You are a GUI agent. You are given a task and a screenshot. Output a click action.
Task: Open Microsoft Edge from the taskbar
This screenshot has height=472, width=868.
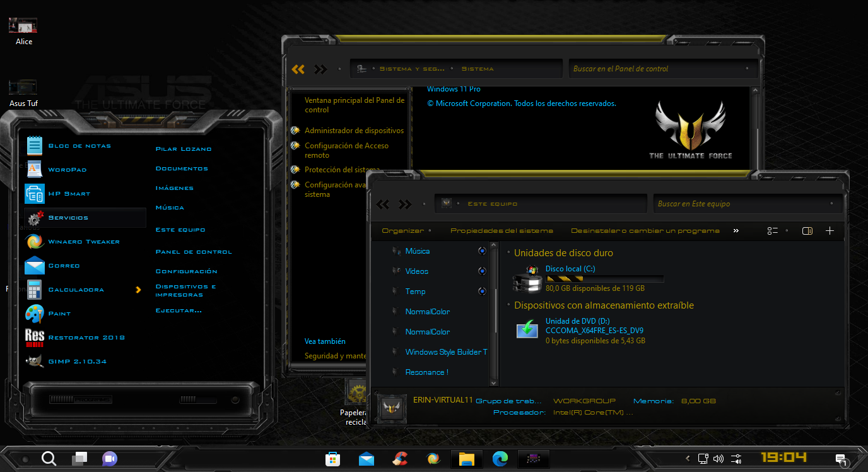[500, 459]
